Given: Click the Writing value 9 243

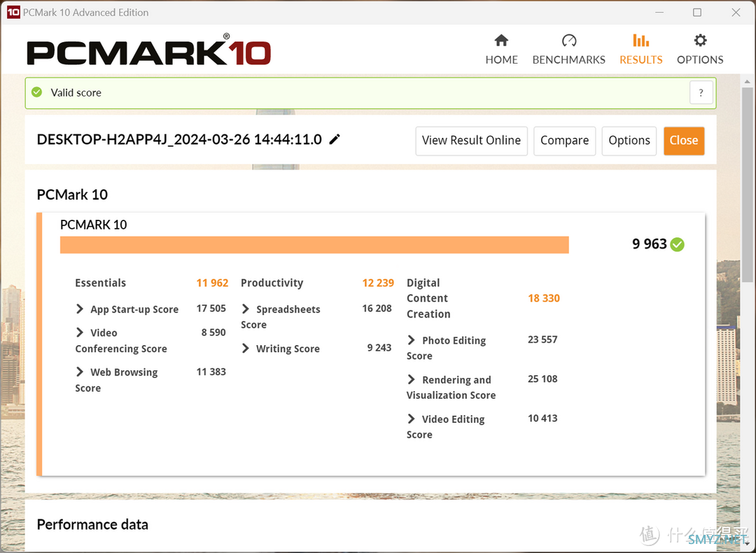Looking at the screenshot, I should click(x=379, y=348).
